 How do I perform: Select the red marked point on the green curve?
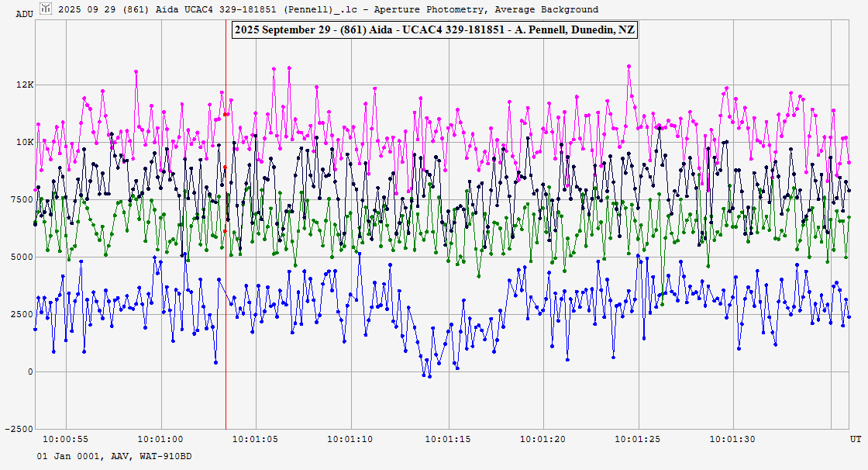click(x=226, y=231)
